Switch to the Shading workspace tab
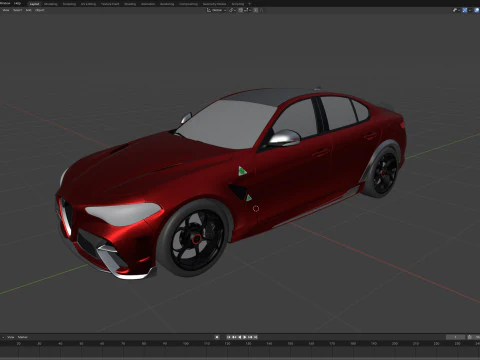The height and width of the screenshot is (360, 480). click(x=130, y=4)
